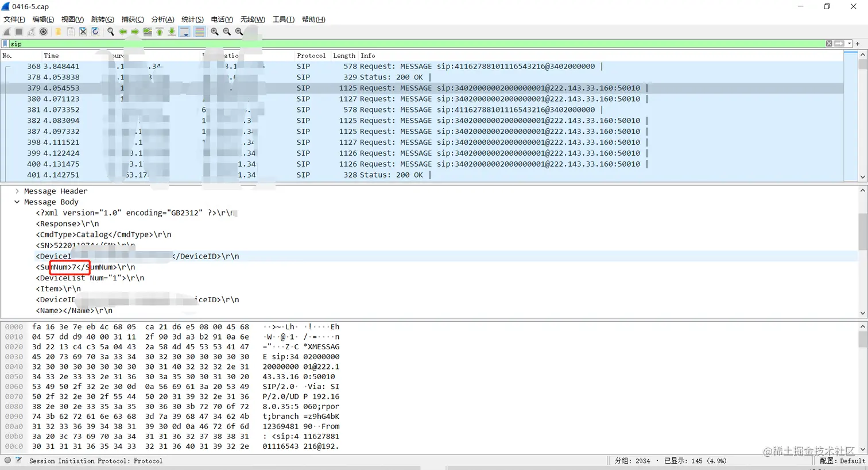Find a packet with the magnifier icon

pyautogui.click(x=110, y=32)
